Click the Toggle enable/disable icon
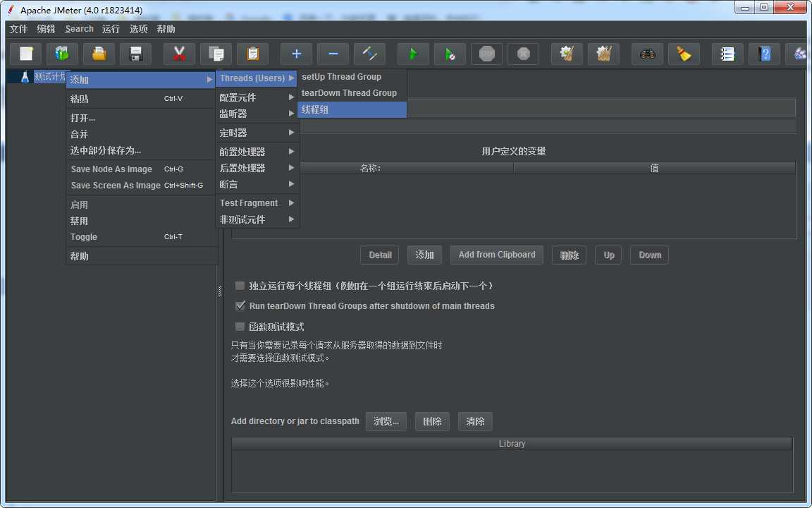Image resolution: width=812 pixels, height=508 pixels. 370,54
